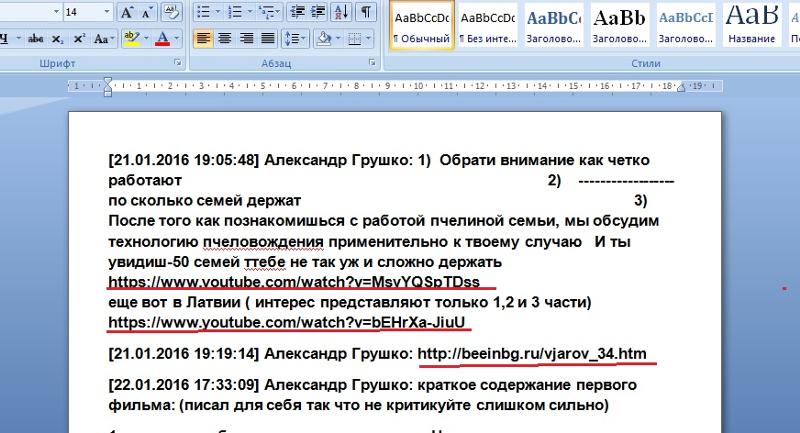Image resolution: width=800 pixels, height=433 pixels.
Task: Open the Change Case (Aa) menu
Action: (102, 39)
